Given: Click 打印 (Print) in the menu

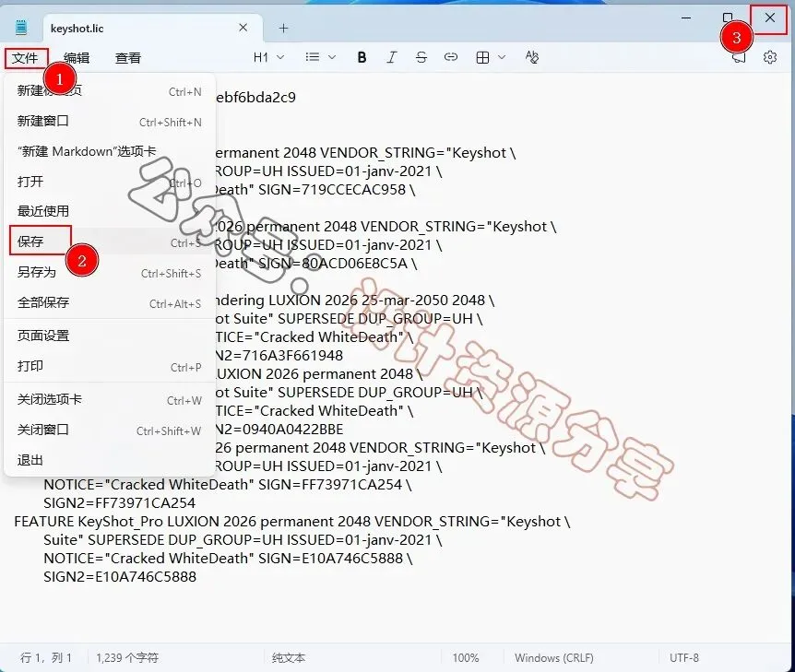Looking at the screenshot, I should [x=110, y=366].
